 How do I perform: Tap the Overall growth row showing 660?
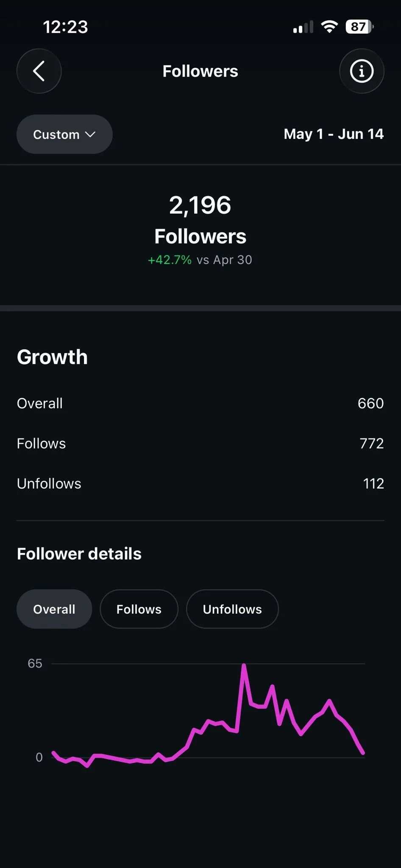tap(200, 403)
